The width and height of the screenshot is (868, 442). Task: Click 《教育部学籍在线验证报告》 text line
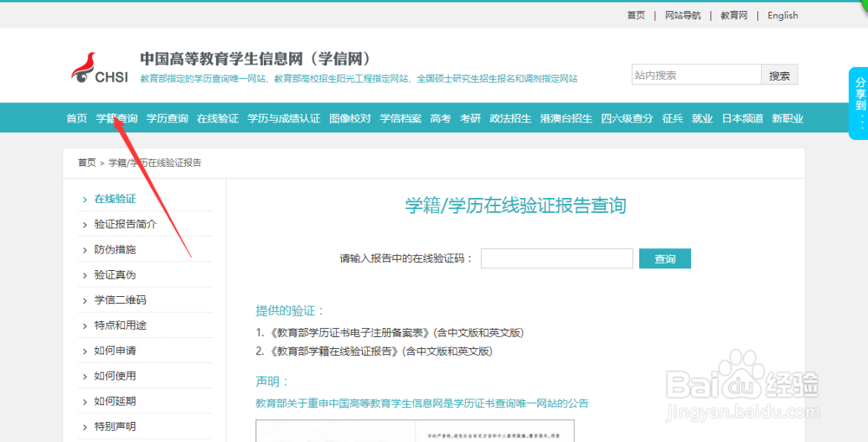[x=373, y=351]
